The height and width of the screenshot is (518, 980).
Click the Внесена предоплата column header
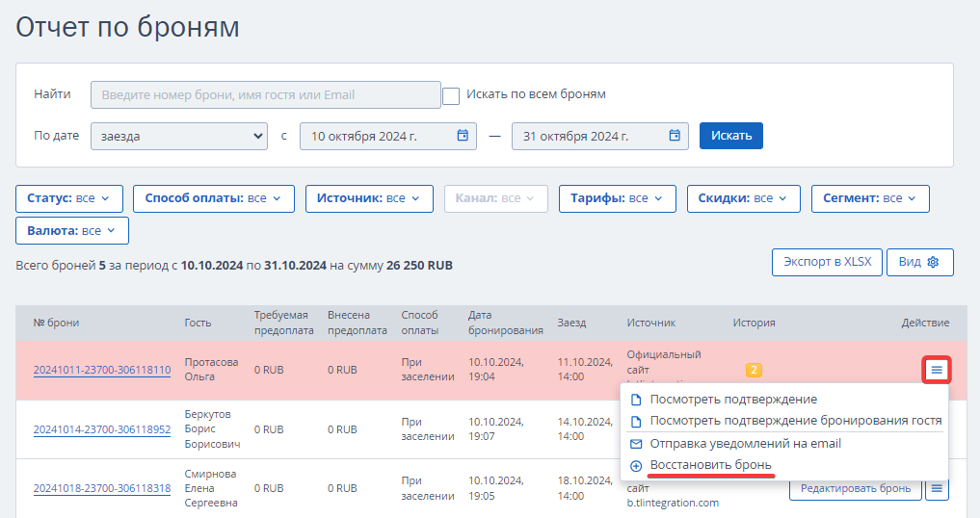click(357, 323)
